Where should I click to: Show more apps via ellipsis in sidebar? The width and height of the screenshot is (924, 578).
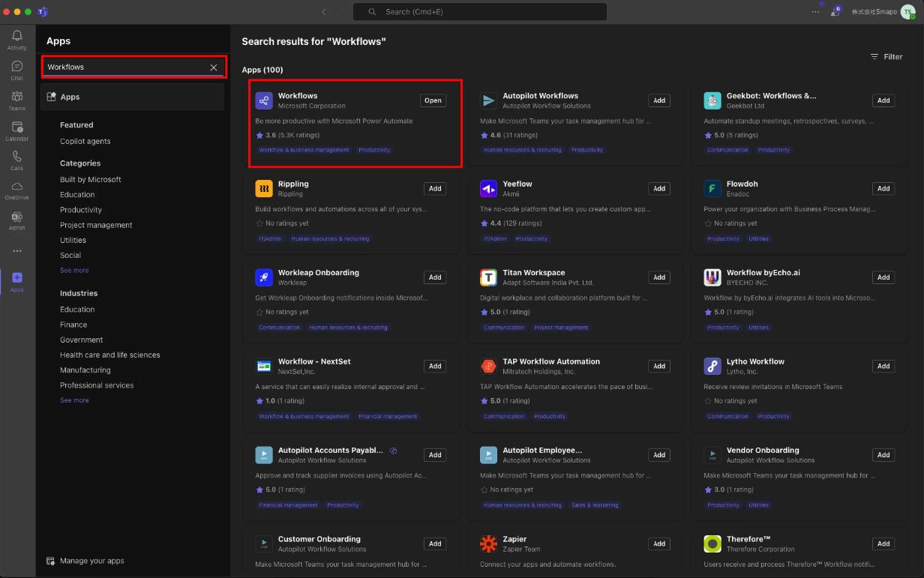coord(16,251)
